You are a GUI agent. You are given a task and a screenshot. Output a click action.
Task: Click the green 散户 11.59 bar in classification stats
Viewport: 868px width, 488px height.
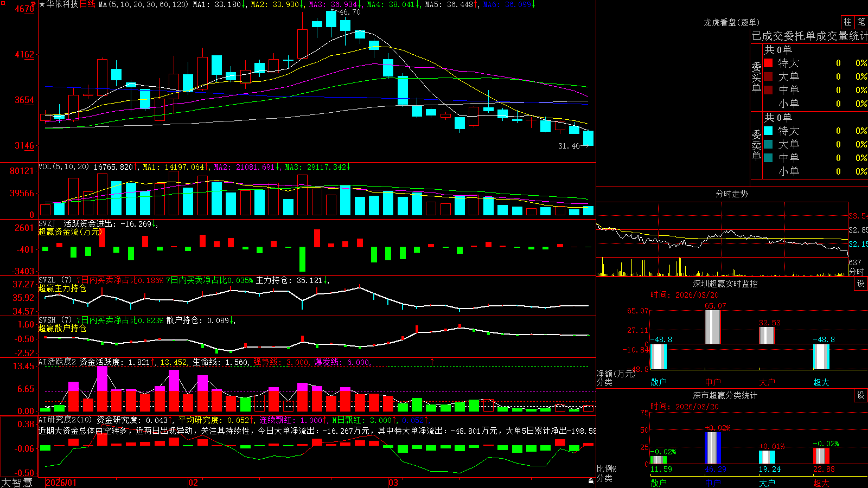659,460
